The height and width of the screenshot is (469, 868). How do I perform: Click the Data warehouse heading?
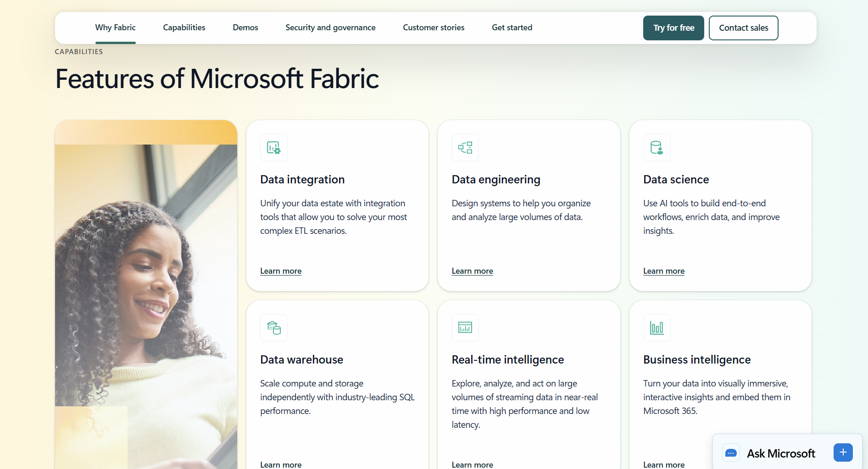tap(302, 360)
